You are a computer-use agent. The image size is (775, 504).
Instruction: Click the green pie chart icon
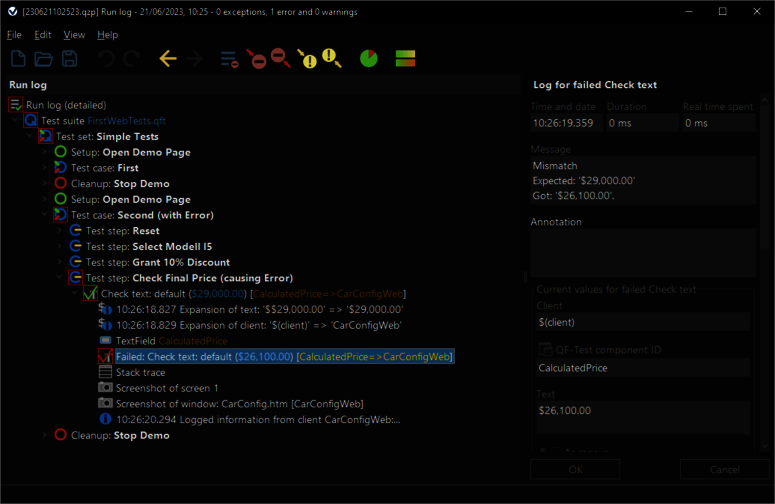pyautogui.click(x=369, y=59)
